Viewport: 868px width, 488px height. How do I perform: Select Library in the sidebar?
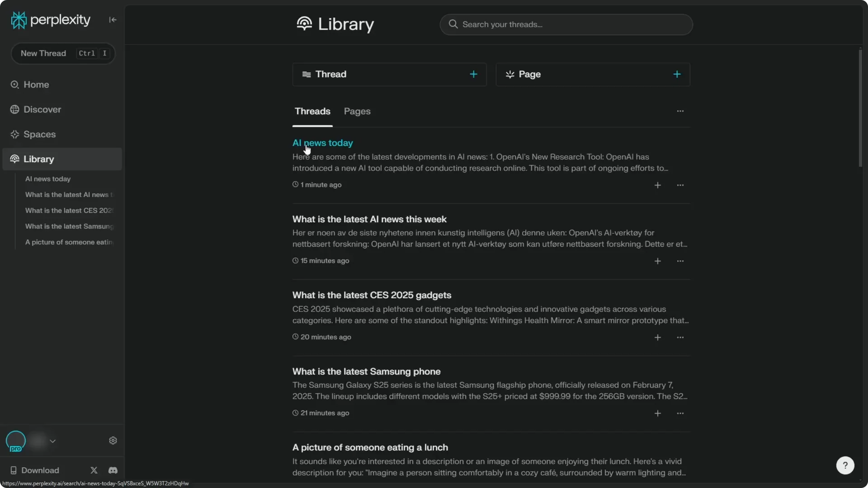tap(38, 159)
